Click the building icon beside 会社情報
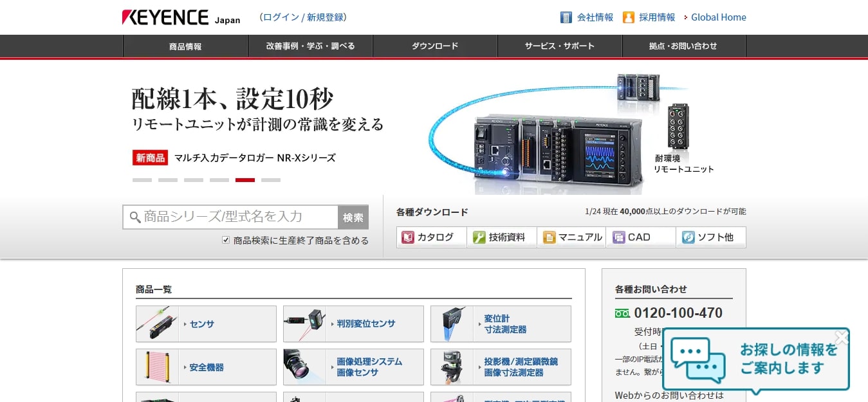Viewport: 868px width, 402px height. click(x=566, y=17)
